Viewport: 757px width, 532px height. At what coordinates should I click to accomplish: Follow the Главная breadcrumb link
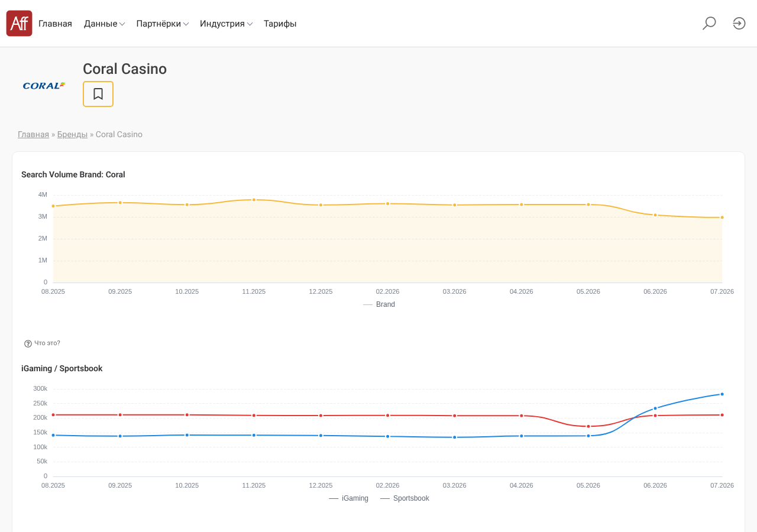point(33,134)
